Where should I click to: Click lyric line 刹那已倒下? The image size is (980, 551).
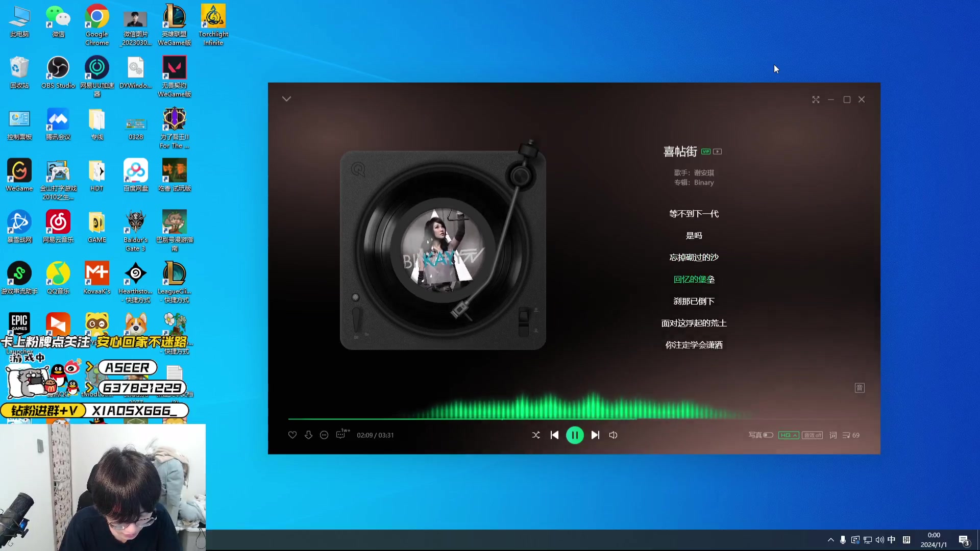click(x=694, y=302)
